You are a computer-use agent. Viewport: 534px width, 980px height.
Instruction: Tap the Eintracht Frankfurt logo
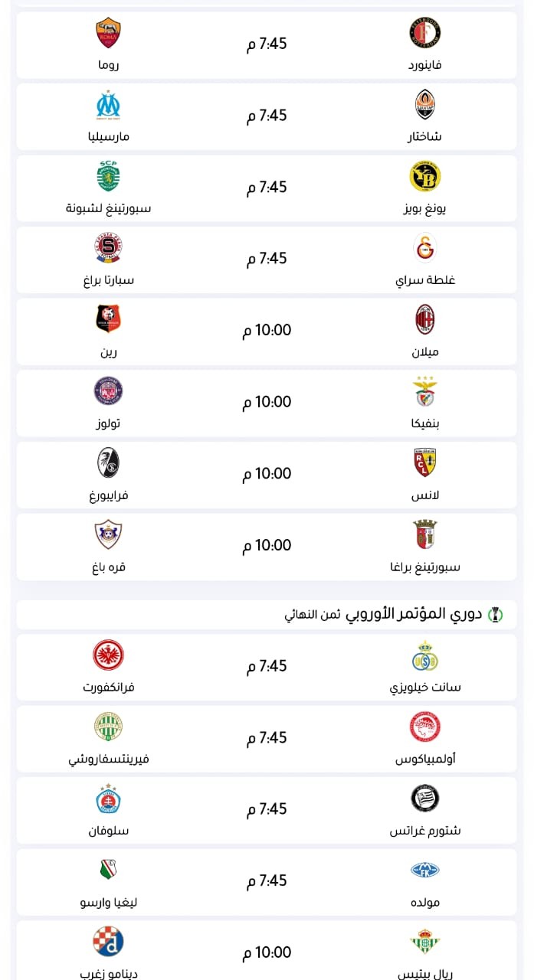pyautogui.click(x=108, y=655)
